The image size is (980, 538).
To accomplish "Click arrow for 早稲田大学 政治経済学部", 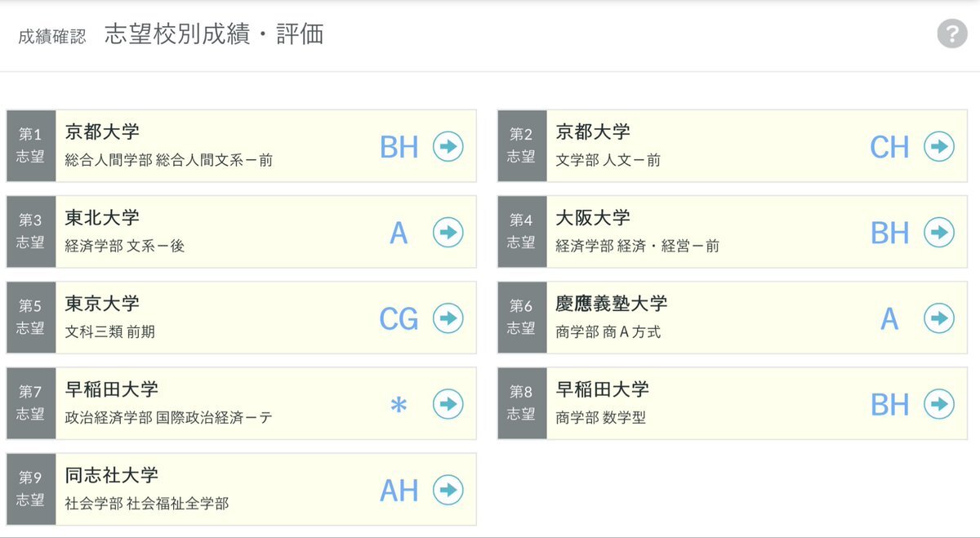I will coord(448,404).
